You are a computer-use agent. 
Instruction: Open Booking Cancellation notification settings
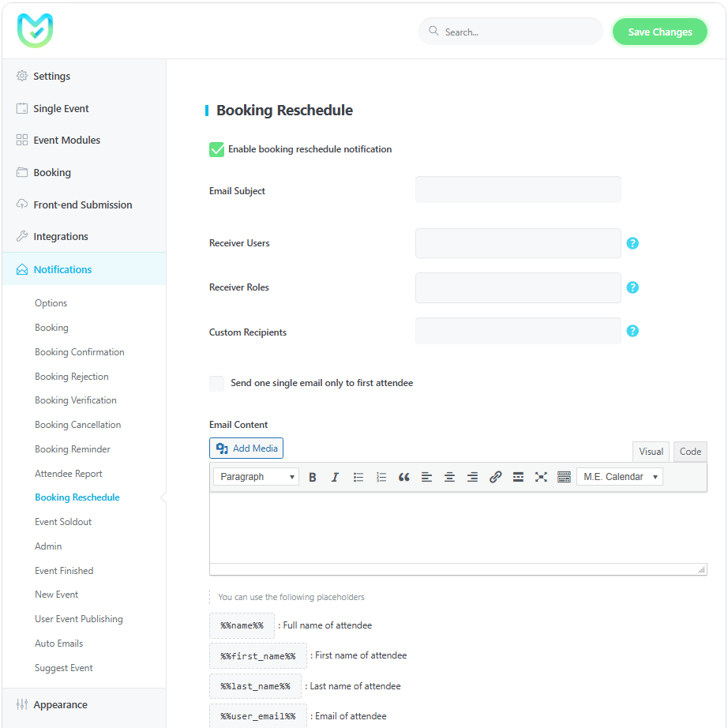[x=77, y=425]
